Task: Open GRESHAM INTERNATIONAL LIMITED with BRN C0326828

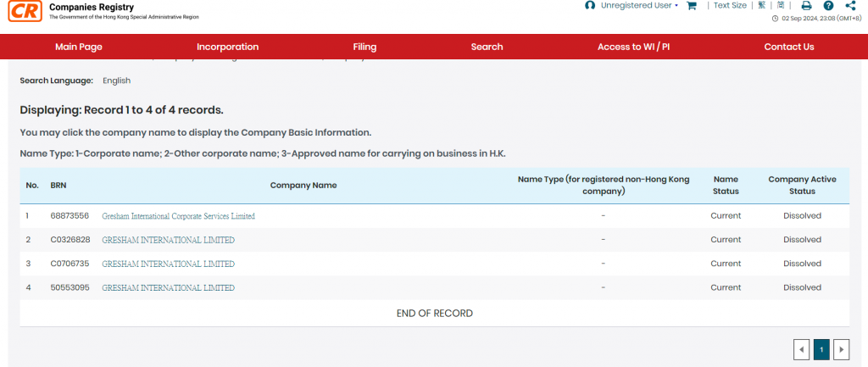Action: [x=169, y=240]
